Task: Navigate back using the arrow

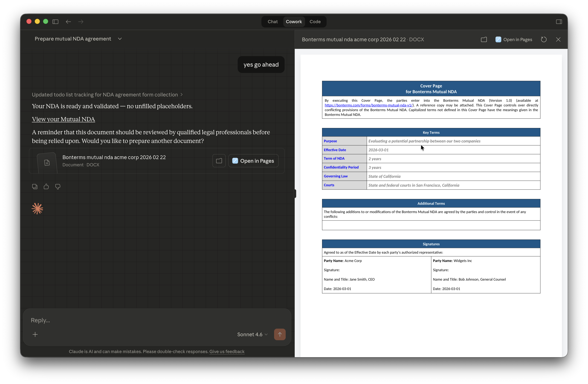Action: pos(68,22)
